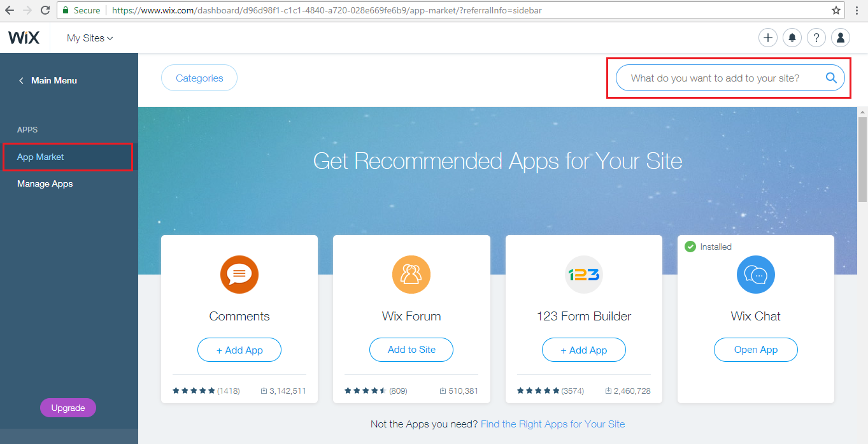Select App Market in sidebar

pos(68,157)
